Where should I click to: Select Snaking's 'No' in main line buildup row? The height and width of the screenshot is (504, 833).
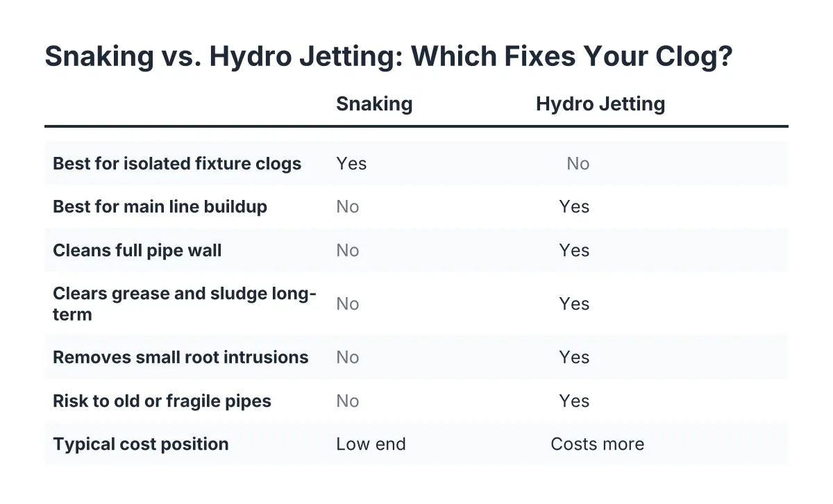click(x=348, y=207)
